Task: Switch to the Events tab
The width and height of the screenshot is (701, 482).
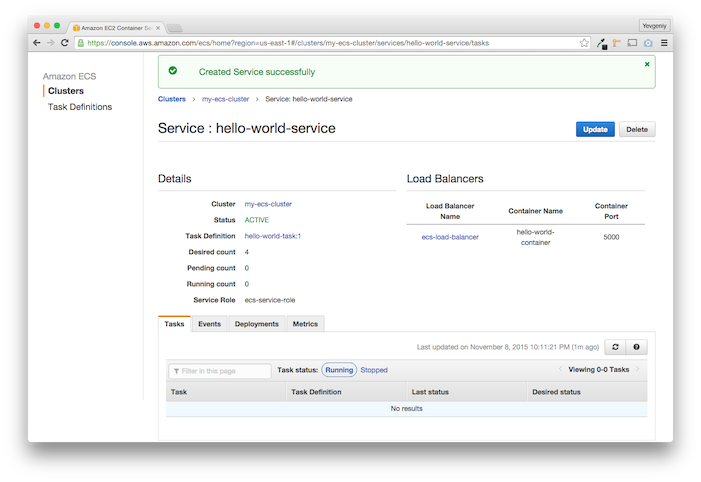Action: 210,324
